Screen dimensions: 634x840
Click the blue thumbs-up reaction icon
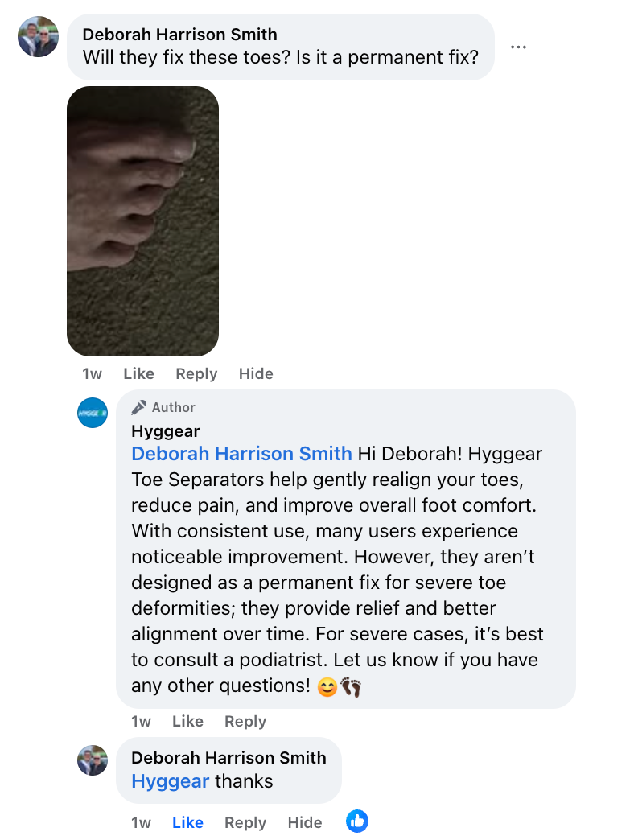(357, 821)
